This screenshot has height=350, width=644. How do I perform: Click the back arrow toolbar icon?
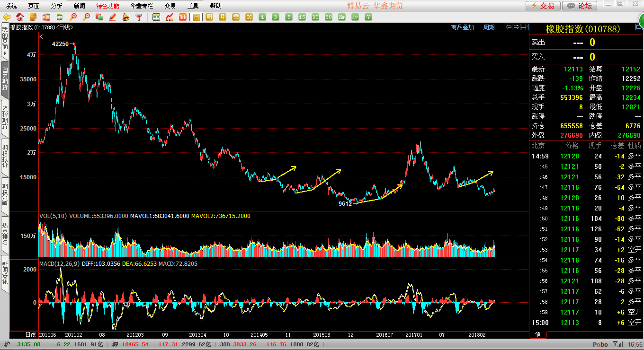click(7, 17)
